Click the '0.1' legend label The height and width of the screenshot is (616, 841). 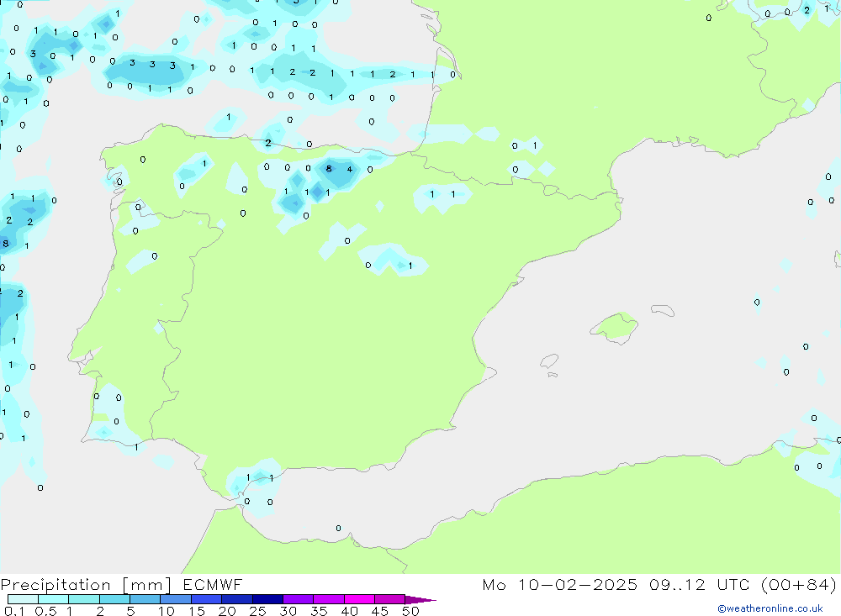tap(14, 611)
